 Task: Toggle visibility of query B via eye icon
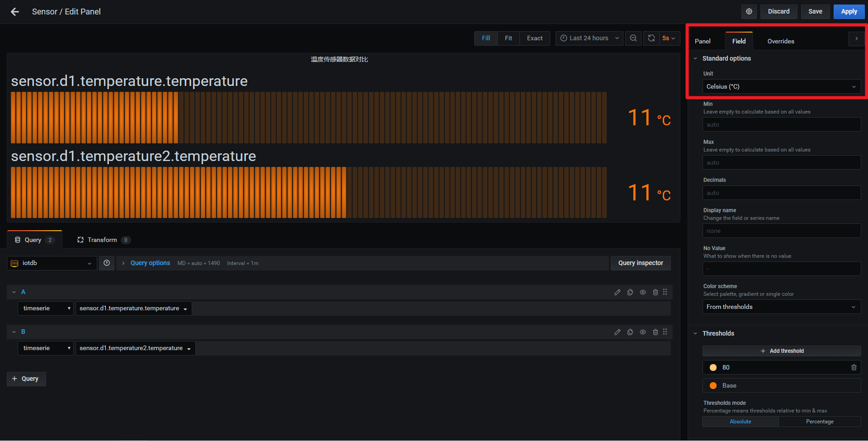click(643, 332)
